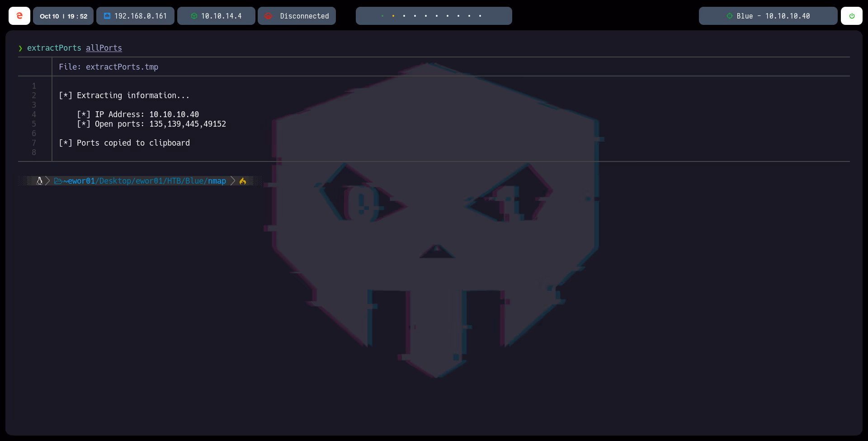
Task: Switch to the yellow workspace dot
Action: [x=393, y=16]
